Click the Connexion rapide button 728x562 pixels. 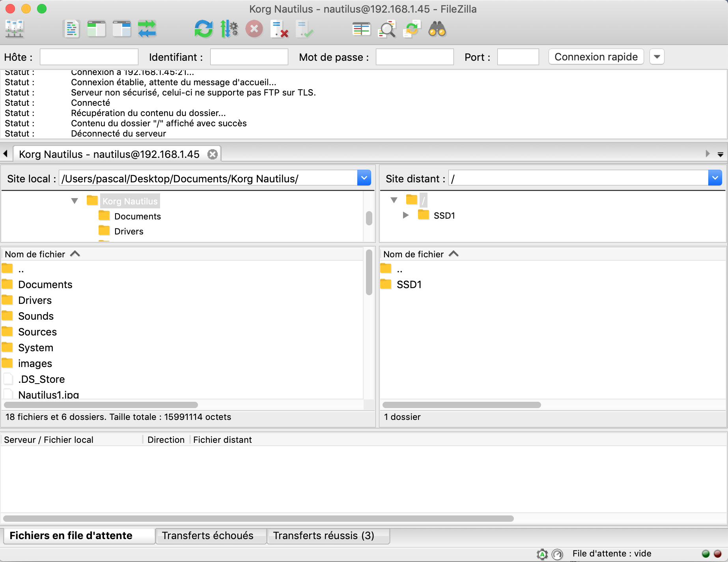point(596,57)
